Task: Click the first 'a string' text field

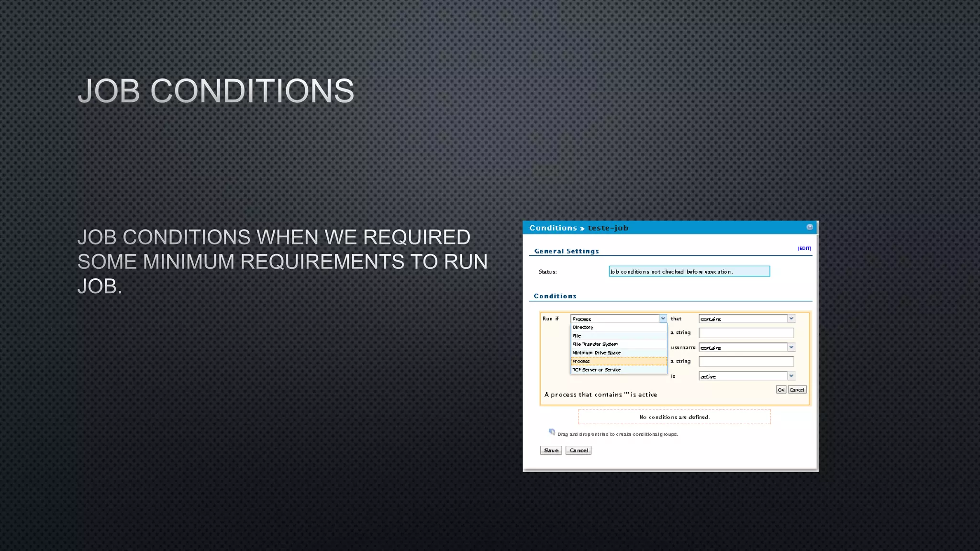Action: (746, 332)
